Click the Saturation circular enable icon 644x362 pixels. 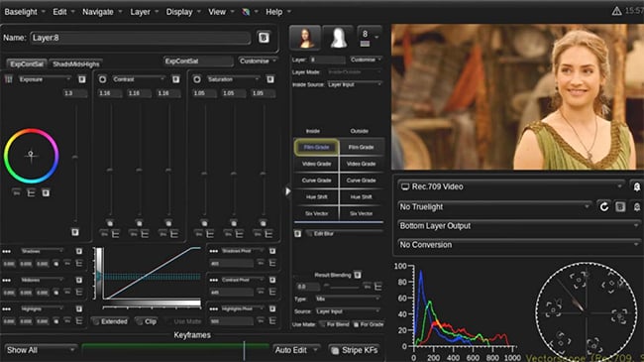197,79
